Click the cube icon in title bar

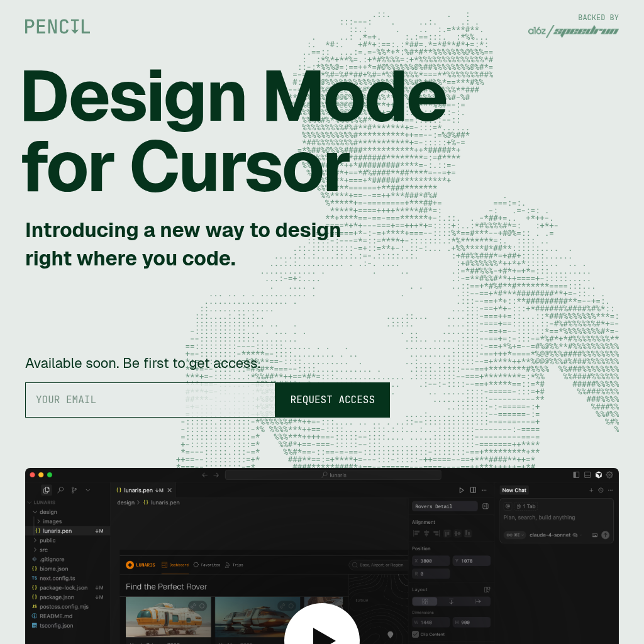pos(599,475)
